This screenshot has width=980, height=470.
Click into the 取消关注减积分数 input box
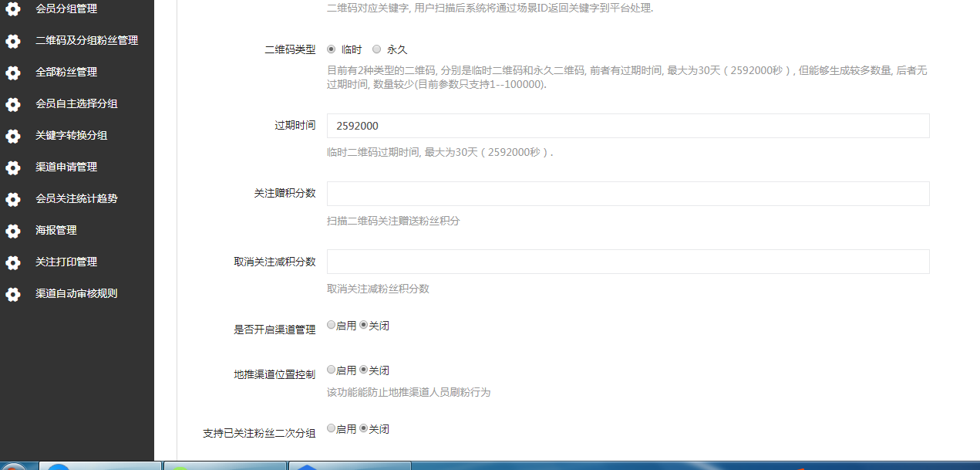click(x=628, y=262)
